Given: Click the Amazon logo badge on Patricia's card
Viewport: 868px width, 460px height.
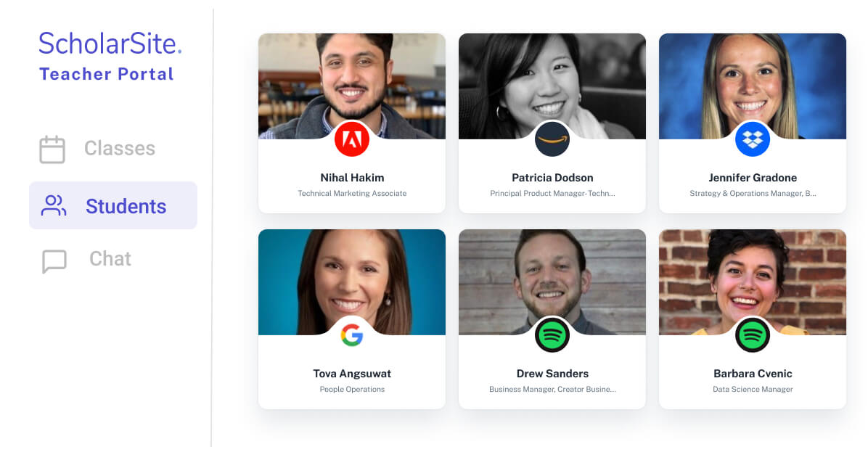Looking at the screenshot, I should click(552, 139).
